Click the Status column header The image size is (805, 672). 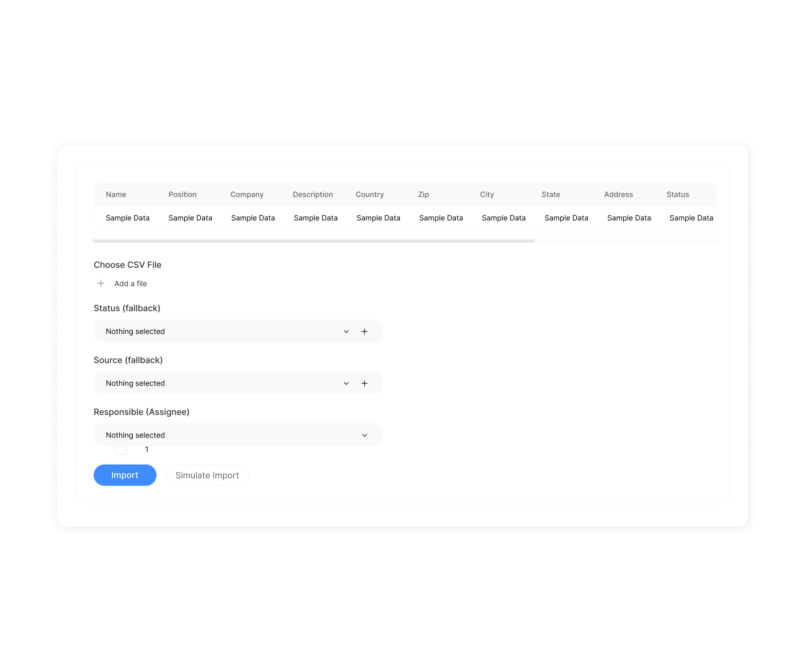(678, 194)
